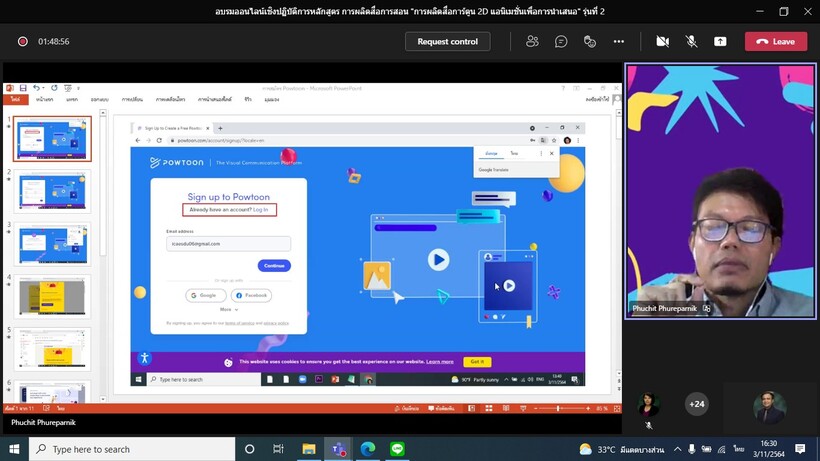The height and width of the screenshot is (461, 820).
Task: Open the red File tab in PowerPoint
Action: pos(16,99)
